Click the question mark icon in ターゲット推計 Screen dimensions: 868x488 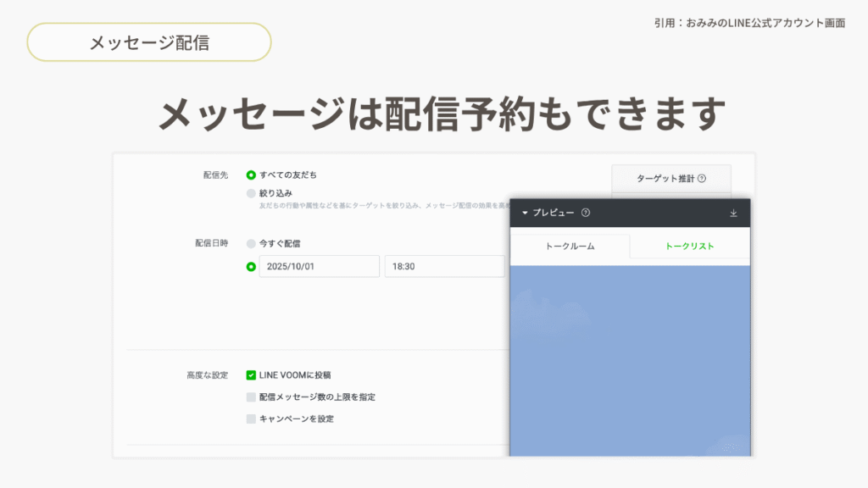point(702,179)
